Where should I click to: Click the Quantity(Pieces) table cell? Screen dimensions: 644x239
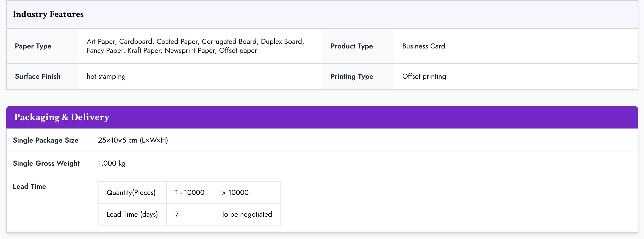point(131,193)
